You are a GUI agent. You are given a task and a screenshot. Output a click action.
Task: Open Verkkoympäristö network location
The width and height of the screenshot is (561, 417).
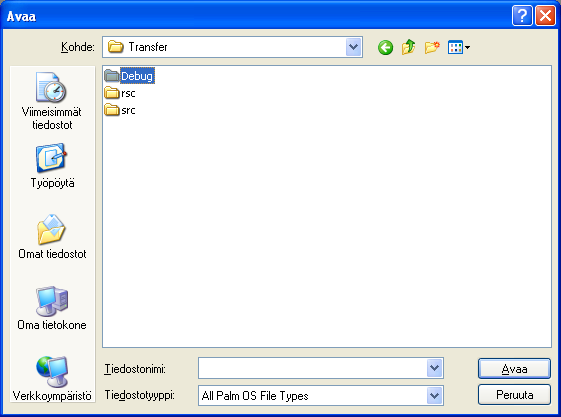coord(52,379)
